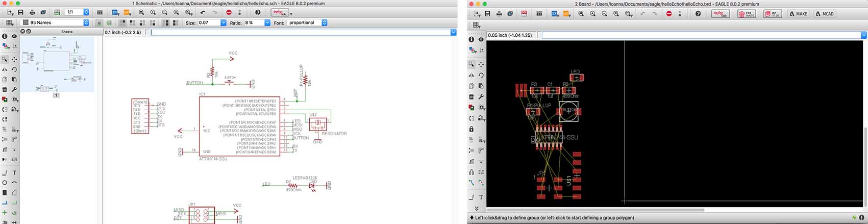The width and height of the screenshot is (868, 224).
Task: Focus the schematic command line field
Action: coord(301,32)
